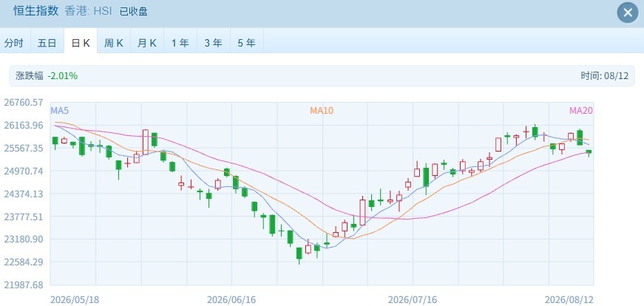The width and height of the screenshot is (644, 306).
Task: Close the HSI chart panel
Action: point(628,13)
